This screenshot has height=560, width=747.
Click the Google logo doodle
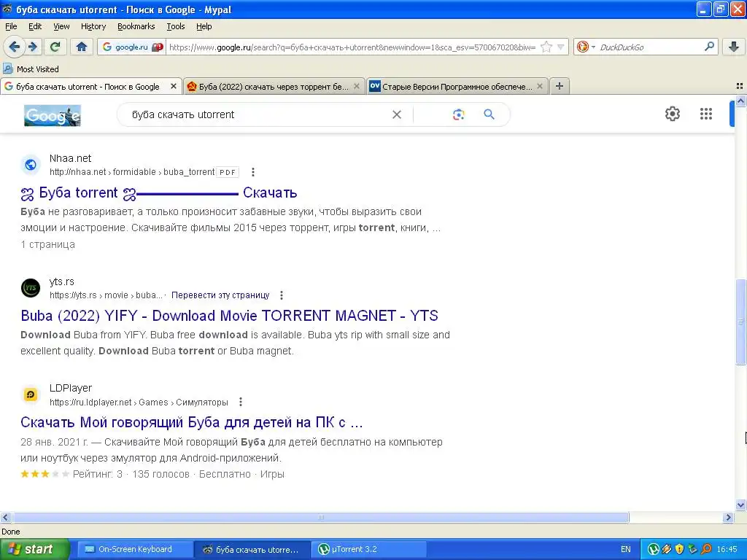tap(53, 115)
